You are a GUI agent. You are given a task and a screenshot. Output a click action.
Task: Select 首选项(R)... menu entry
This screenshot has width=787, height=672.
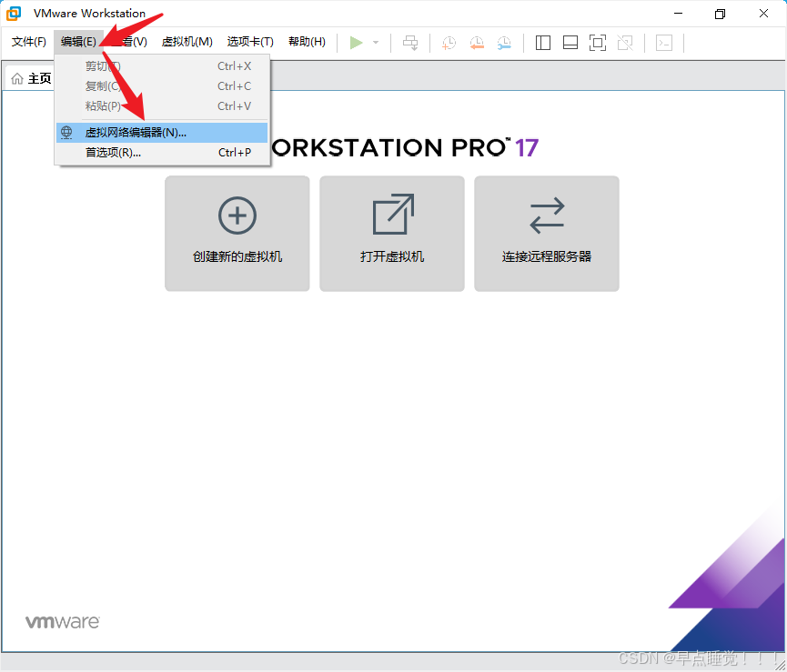pyautogui.click(x=162, y=153)
